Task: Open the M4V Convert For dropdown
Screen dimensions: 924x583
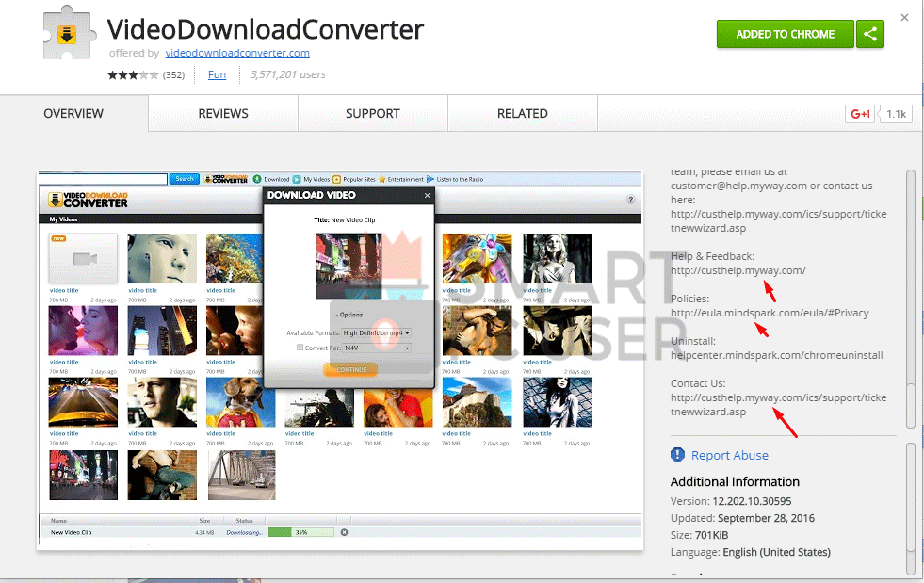Action: tap(377, 348)
